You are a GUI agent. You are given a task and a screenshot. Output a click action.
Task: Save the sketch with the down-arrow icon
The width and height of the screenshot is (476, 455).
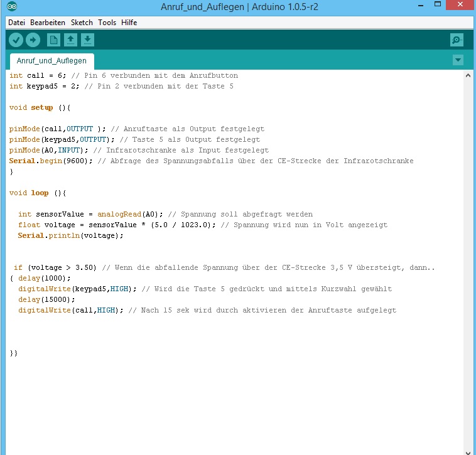[x=87, y=40]
